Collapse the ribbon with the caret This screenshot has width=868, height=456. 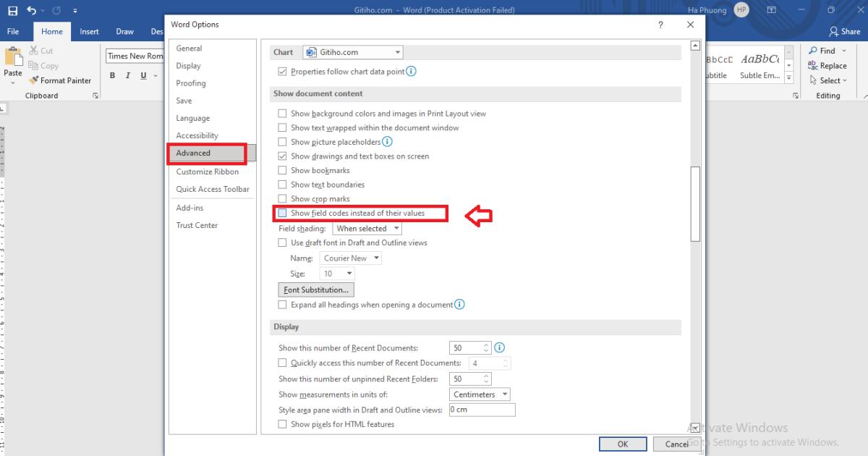864,96
